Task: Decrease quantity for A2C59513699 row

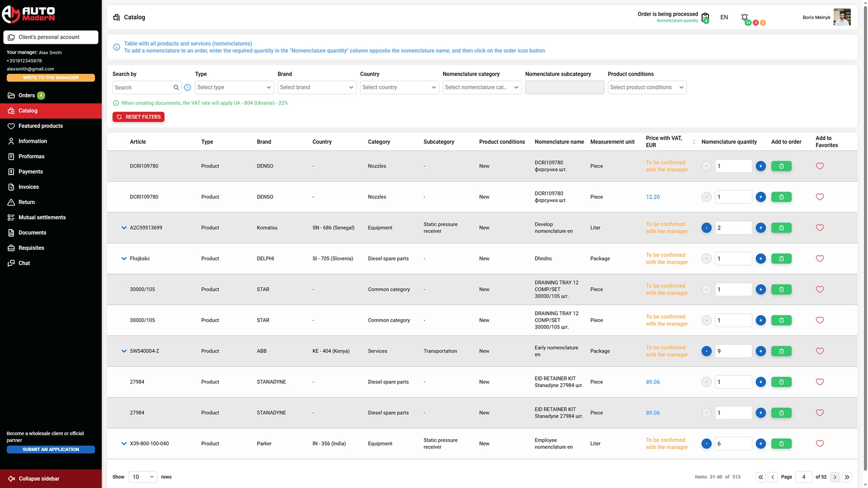Action: point(706,228)
